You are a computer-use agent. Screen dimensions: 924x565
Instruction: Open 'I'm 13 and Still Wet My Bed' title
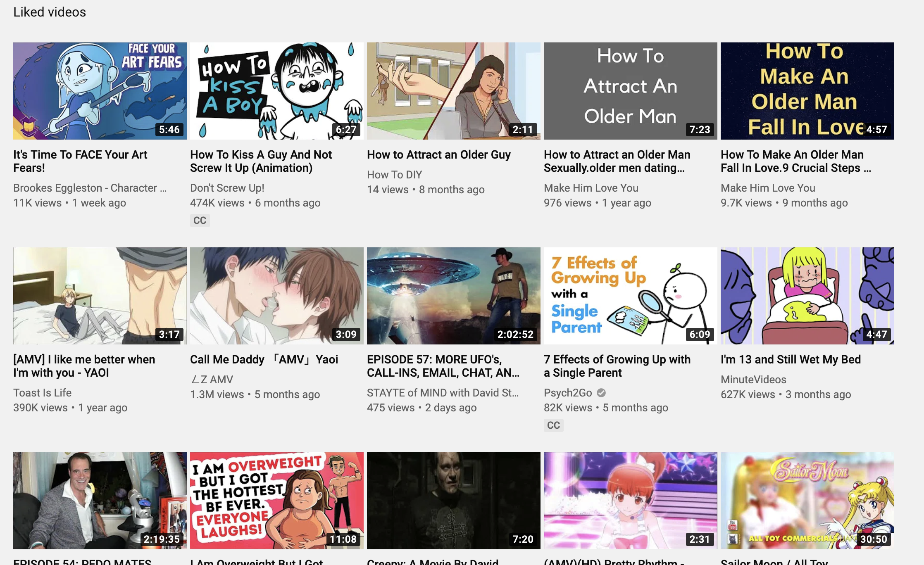tap(790, 359)
